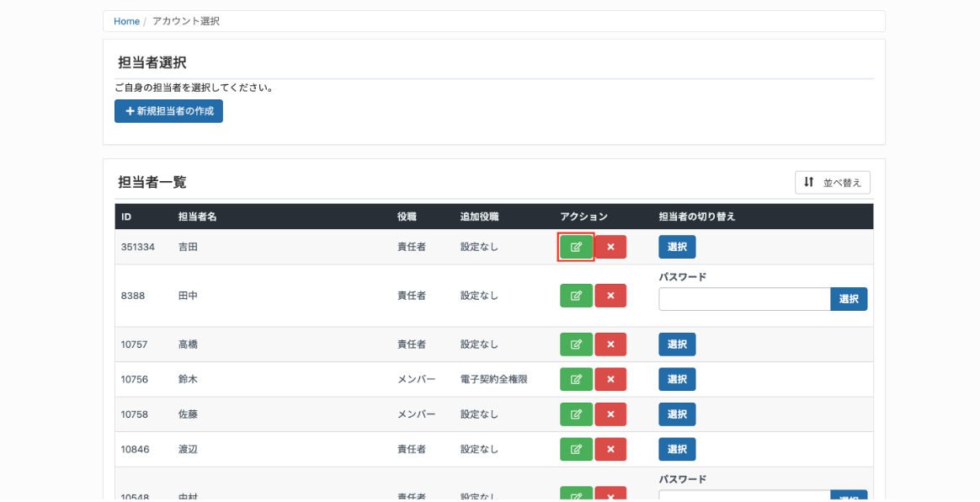Click the アクション column header

(x=583, y=217)
